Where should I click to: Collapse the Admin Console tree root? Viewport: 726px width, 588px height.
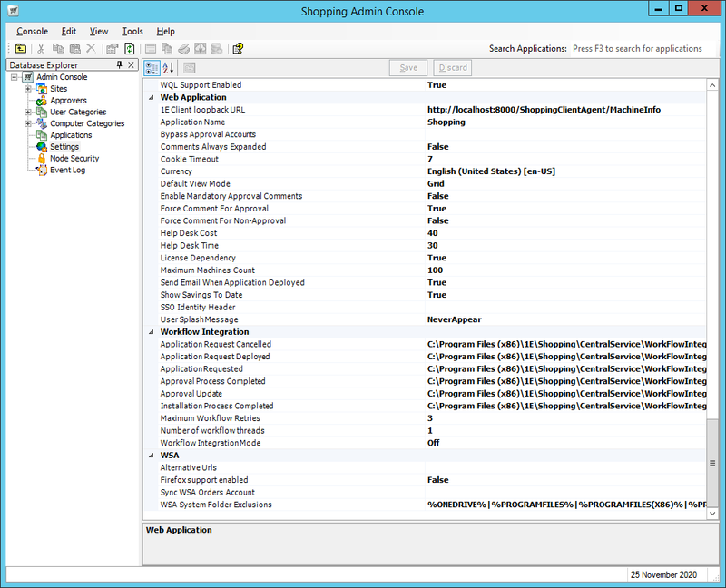[15, 77]
